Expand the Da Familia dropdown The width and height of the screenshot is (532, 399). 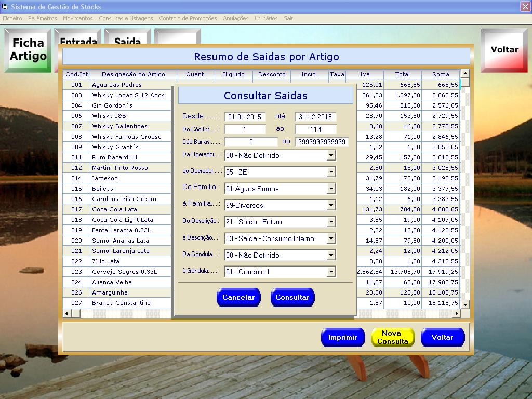coord(331,189)
